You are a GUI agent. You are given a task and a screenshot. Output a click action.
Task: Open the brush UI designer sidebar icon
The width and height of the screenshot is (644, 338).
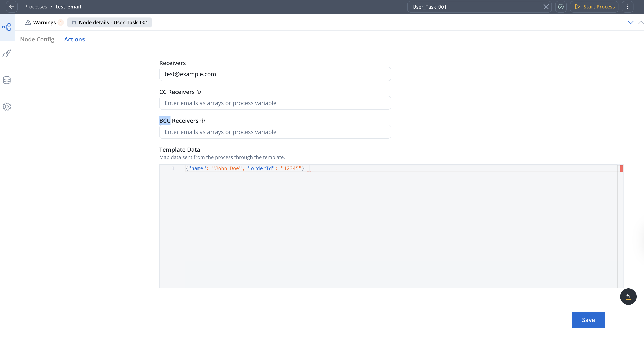[7, 54]
